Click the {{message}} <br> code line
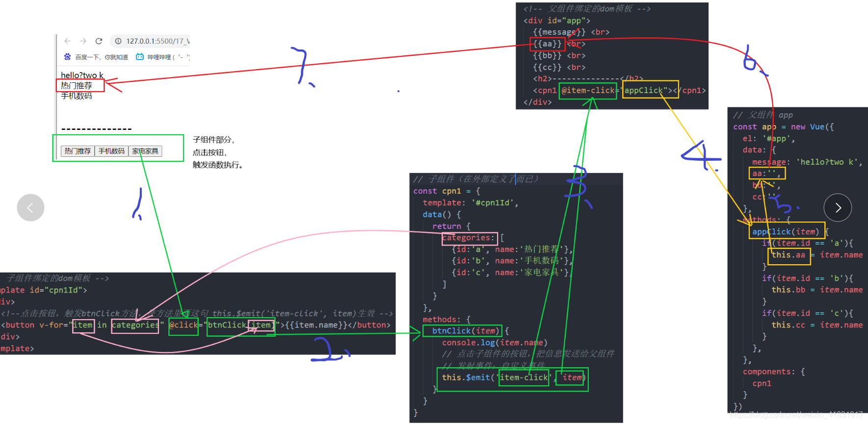868x424 pixels. click(571, 32)
